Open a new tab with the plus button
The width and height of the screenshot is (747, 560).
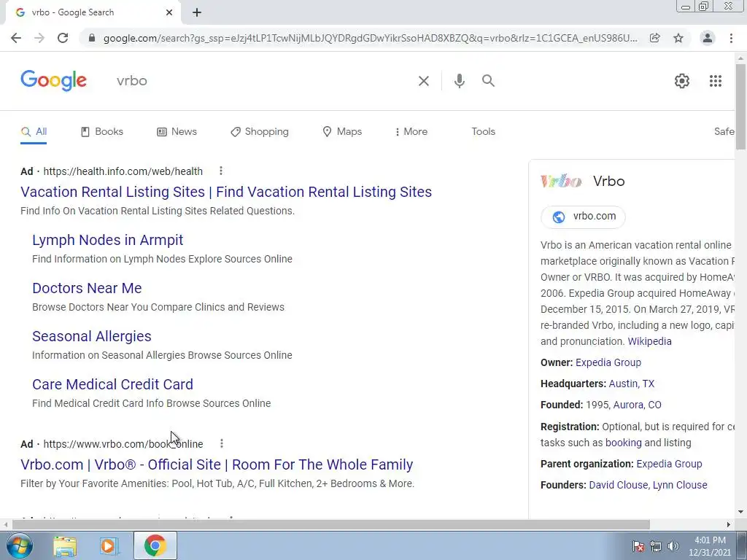click(197, 12)
